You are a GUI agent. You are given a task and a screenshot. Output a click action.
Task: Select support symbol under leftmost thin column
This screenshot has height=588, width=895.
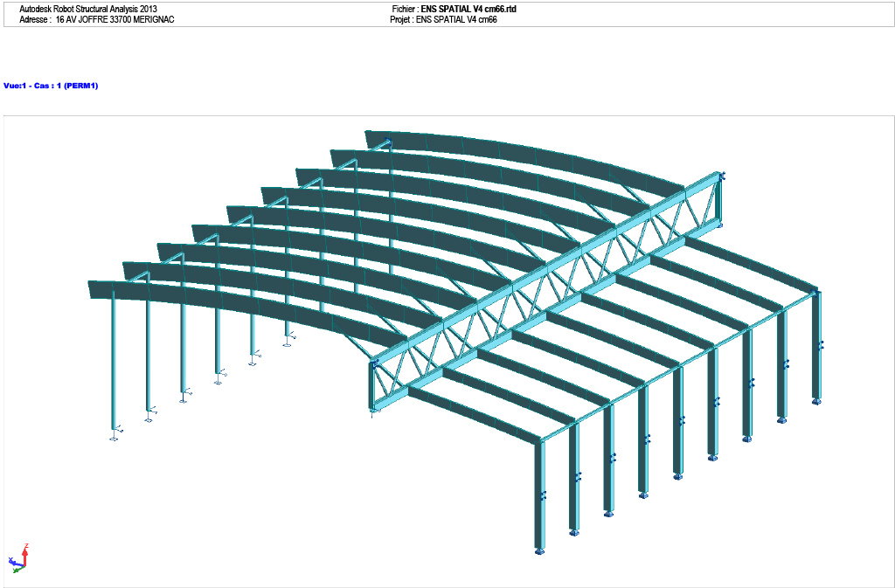pyautogui.click(x=114, y=439)
